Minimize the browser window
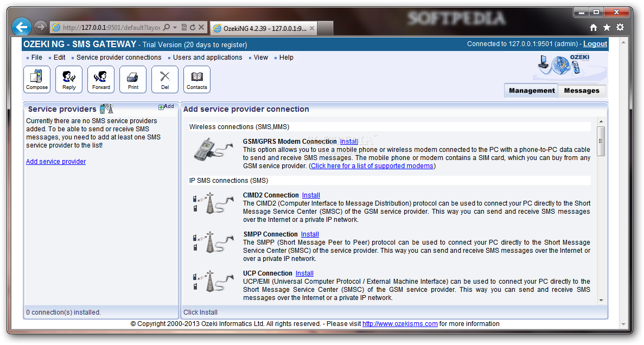This screenshot has width=644, height=345. (582, 12)
